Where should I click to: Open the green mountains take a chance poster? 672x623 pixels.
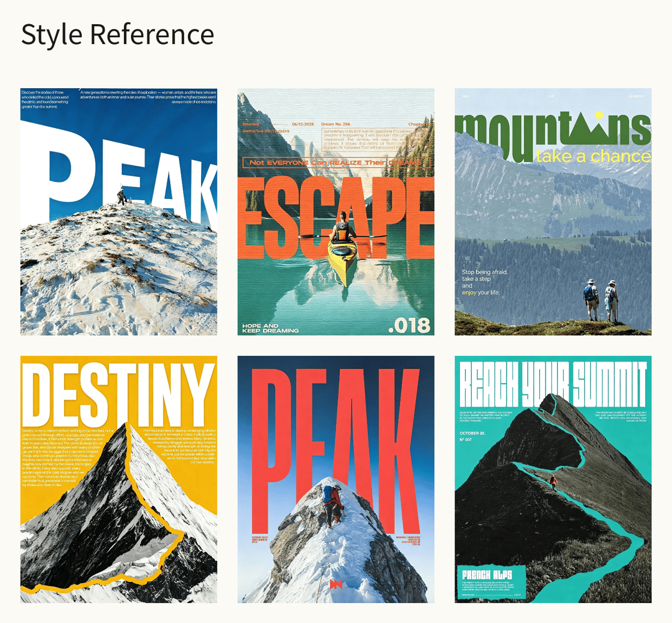pyautogui.click(x=553, y=212)
